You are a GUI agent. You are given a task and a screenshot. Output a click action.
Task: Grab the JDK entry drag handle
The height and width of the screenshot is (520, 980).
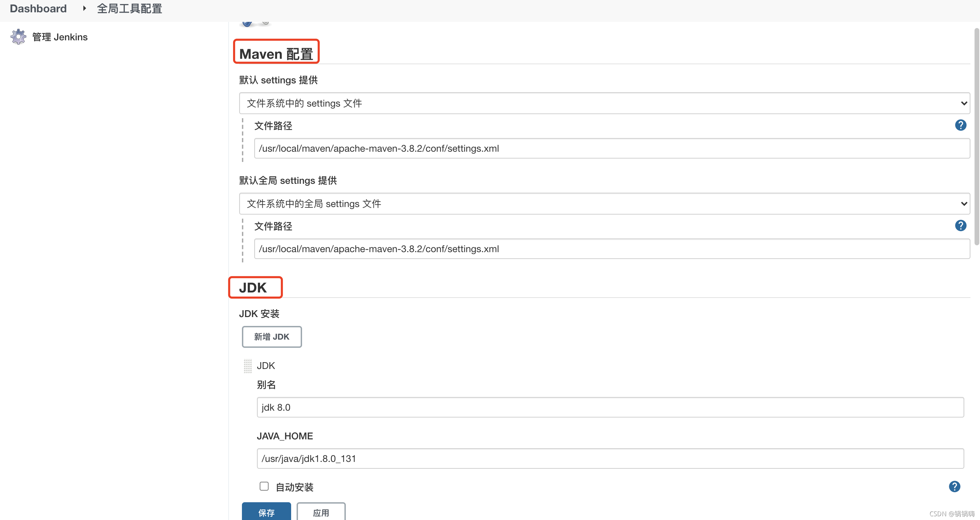click(248, 366)
